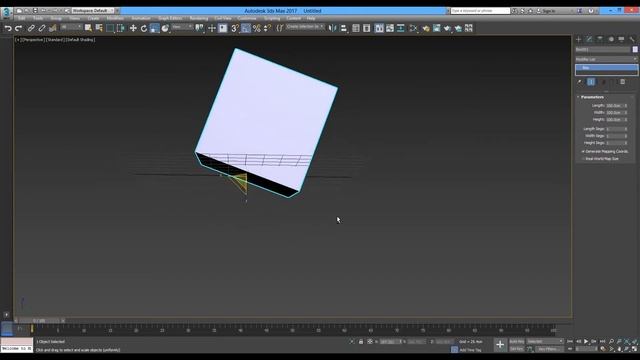The height and width of the screenshot is (360, 640).
Task: Open Edit Named Selection Sets
Action: tap(280, 28)
